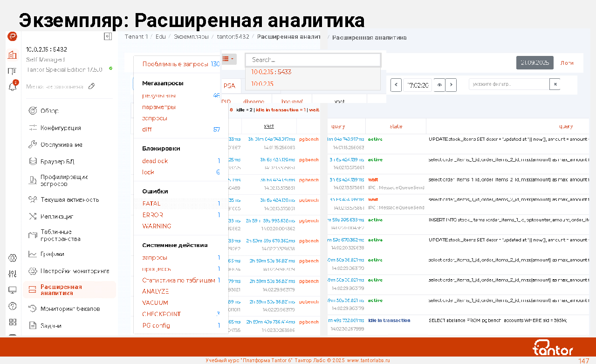Click the gear settings icon in left strip

pyautogui.click(x=13, y=258)
